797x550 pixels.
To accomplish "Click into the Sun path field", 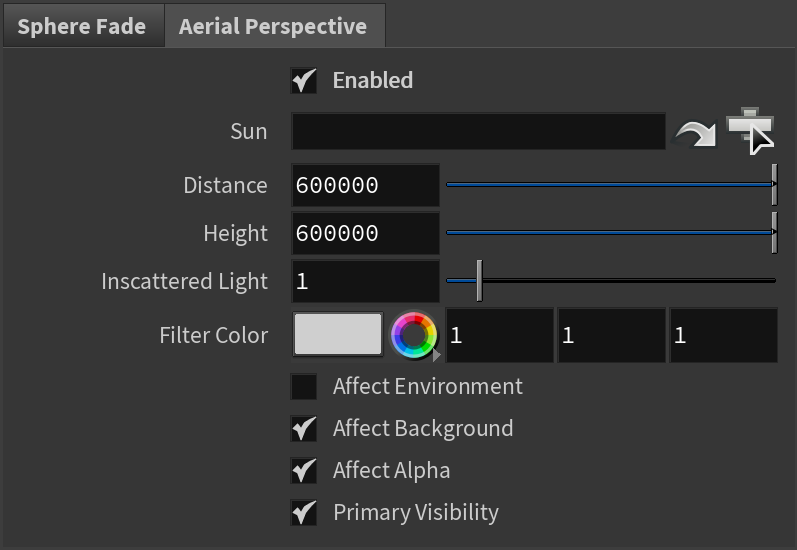I will tap(478, 131).
